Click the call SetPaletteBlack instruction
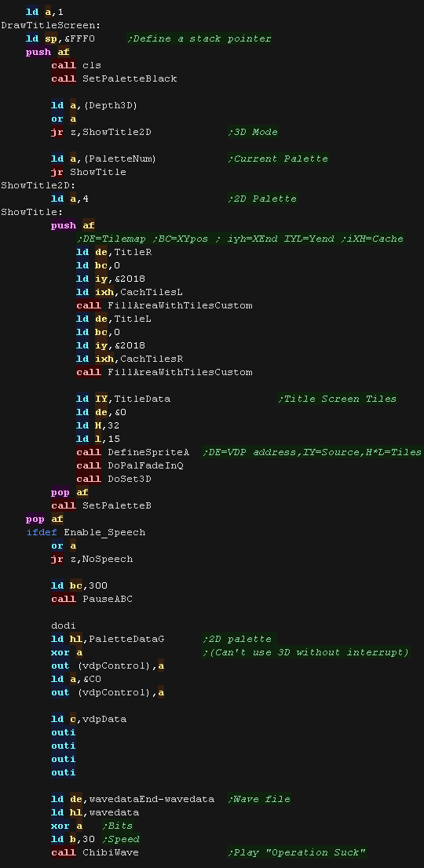The image size is (424, 868). pyautogui.click(x=114, y=78)
